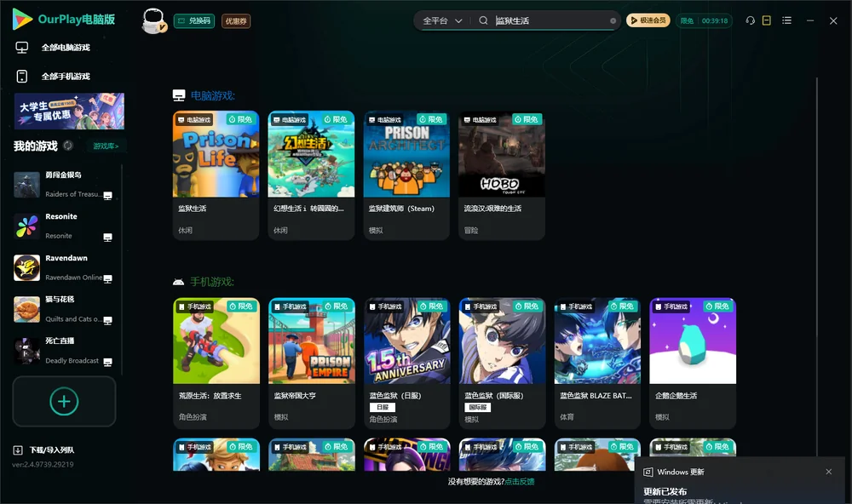
Task: Click the 极速会员 membership button
Action: click(648, 20)
